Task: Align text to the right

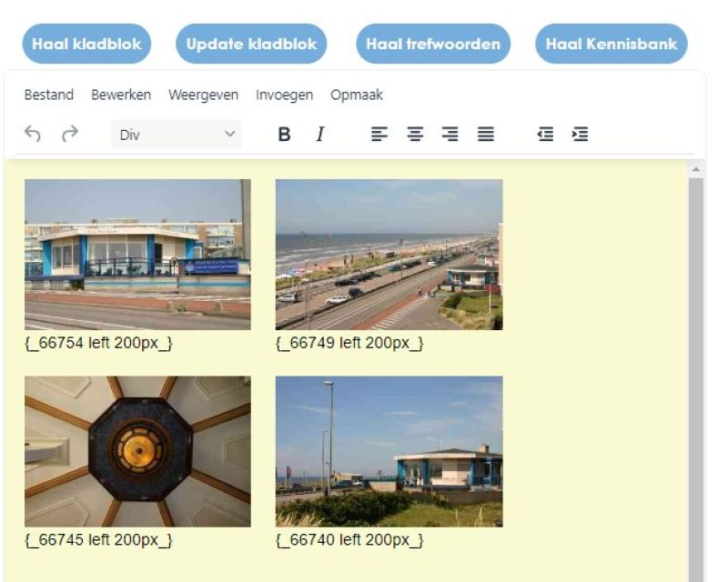Action: [450, 134]
